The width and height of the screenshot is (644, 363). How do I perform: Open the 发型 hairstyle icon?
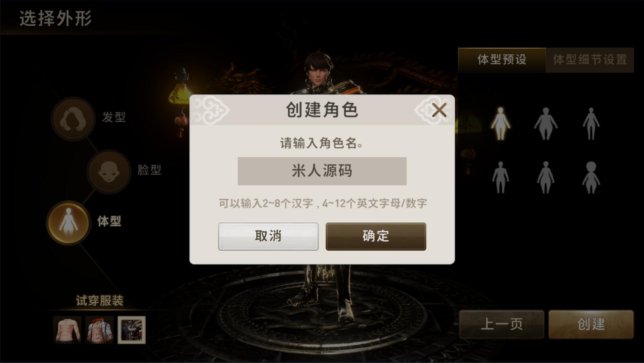[73, 119]
